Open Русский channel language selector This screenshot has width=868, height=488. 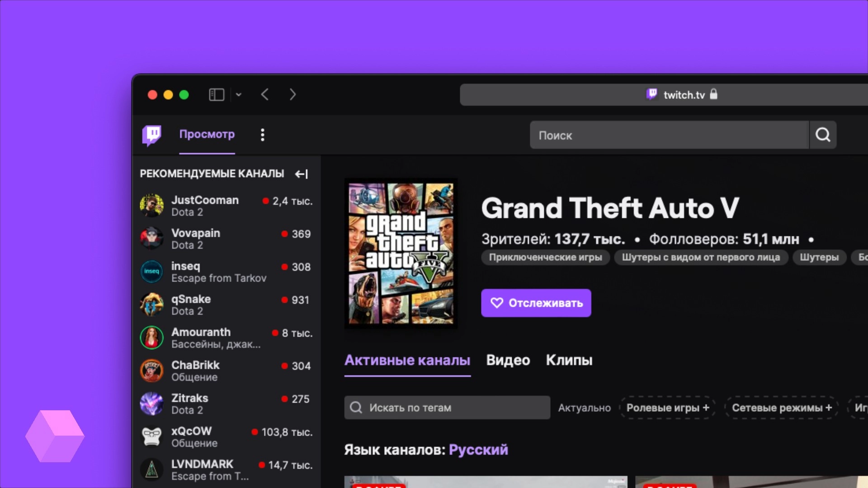pos(478,450)
